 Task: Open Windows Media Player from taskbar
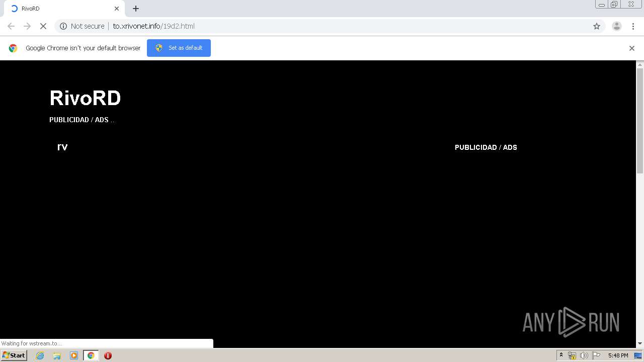click(74, 355)
